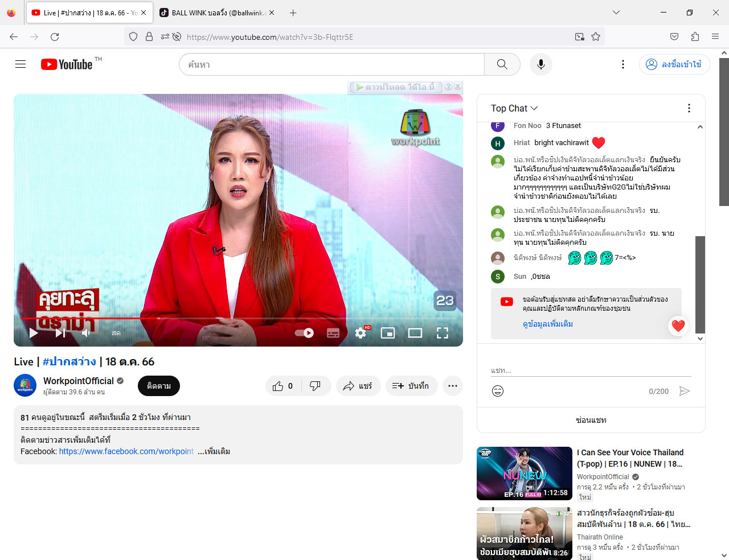Open the YouTube guide hamburger menu

coord(21,64)
